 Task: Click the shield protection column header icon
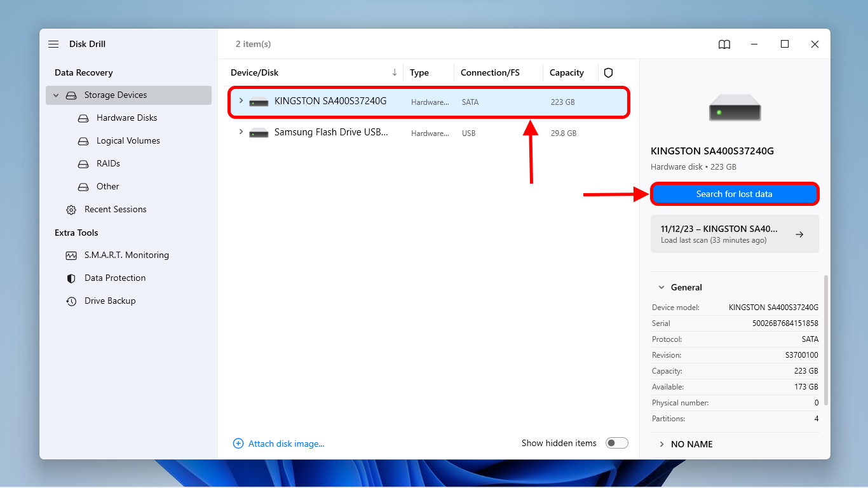(608, 72)
